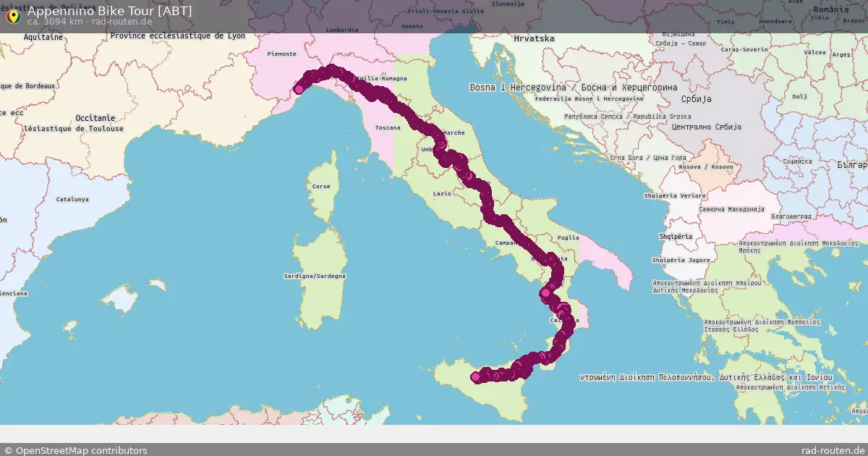Click the 'România' country label
The width and height of the screenshot is (868, 456).
pos(830,9)
